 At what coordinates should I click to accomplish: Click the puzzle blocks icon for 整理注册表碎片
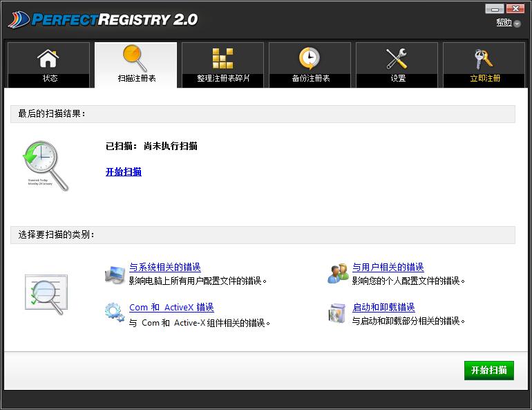(x=222, y=58)
